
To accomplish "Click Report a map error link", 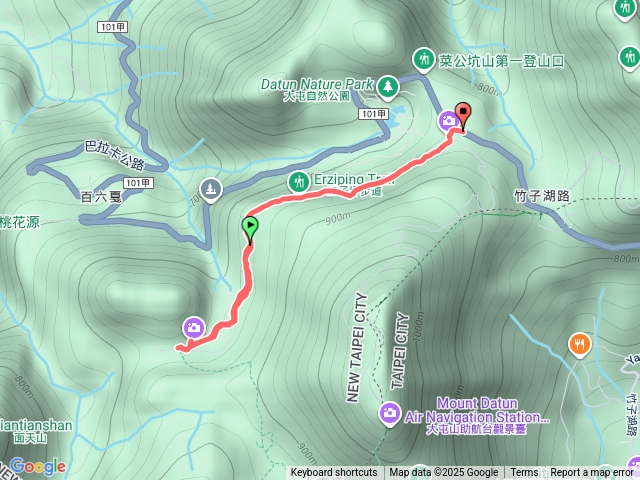I will click(x=591, y=473).
